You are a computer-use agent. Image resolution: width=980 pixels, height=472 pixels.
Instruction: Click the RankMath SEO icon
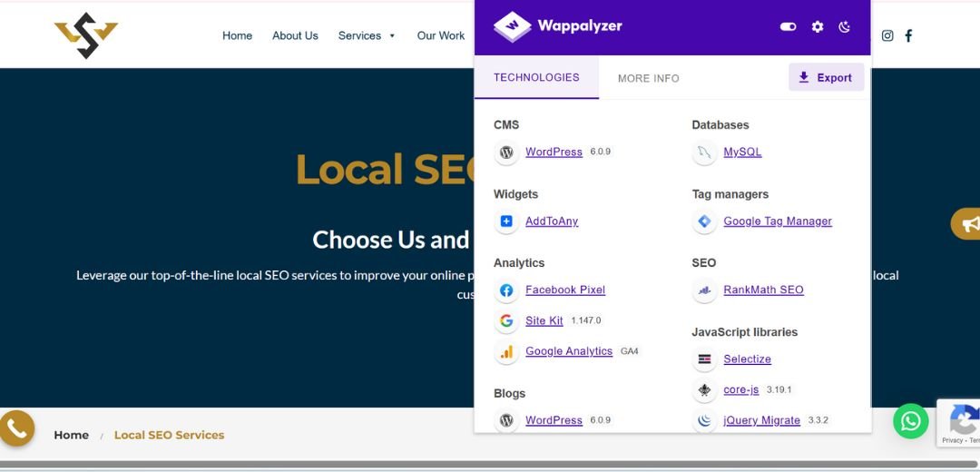click(x=705, y=290)
